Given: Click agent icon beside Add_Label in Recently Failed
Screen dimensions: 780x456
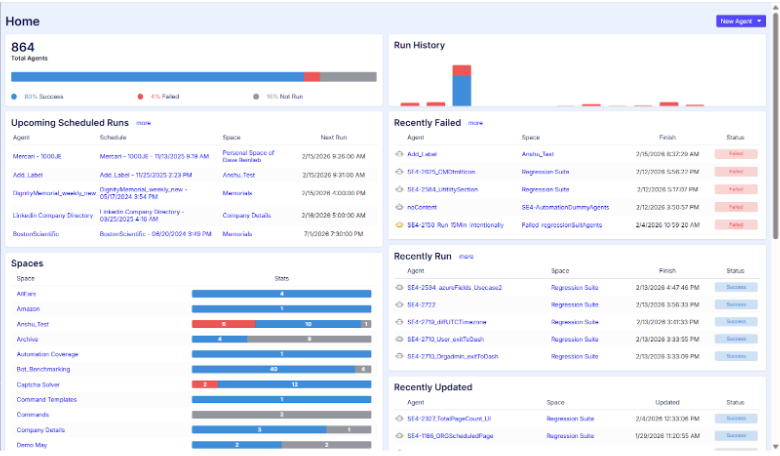Looking at the screenshot, I should pyautogui.click(x=400, y=154).
